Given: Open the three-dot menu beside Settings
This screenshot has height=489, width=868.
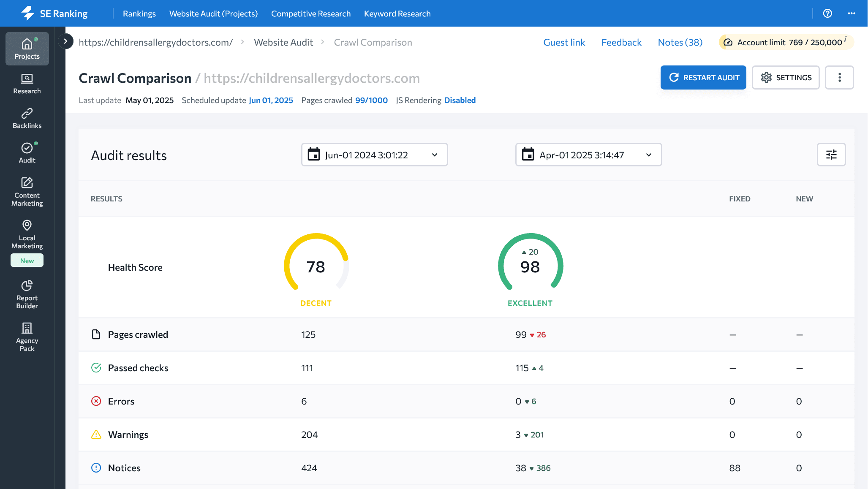Looking at the screenshot, I should click(839, 77).
